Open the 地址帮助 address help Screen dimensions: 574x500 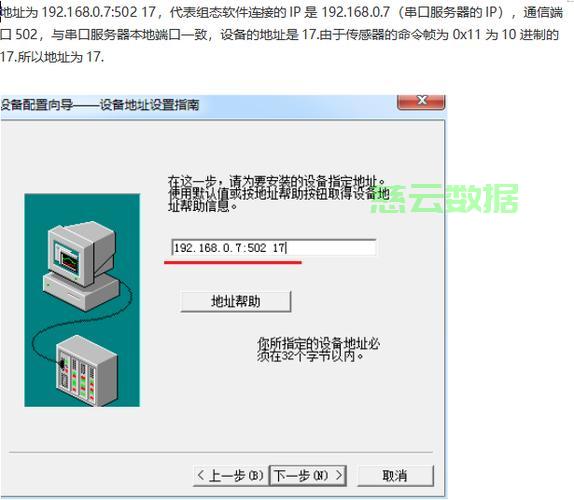(236, 301)
